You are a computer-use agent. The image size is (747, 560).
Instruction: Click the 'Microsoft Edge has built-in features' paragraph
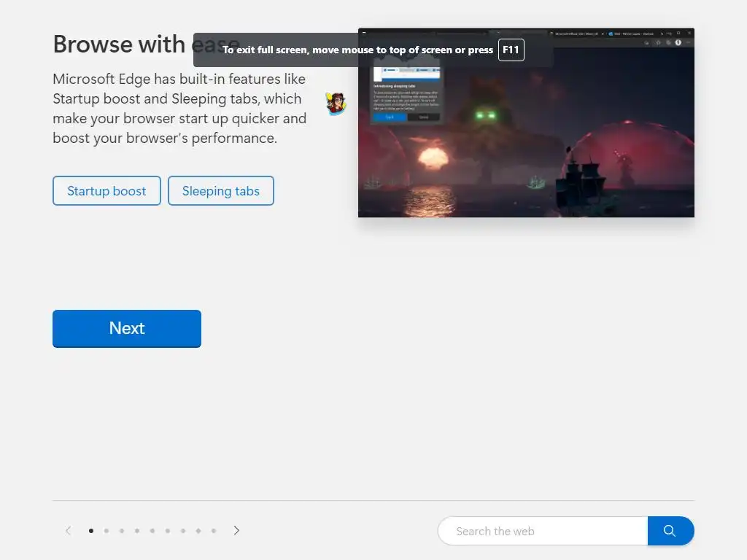(179, 109)
